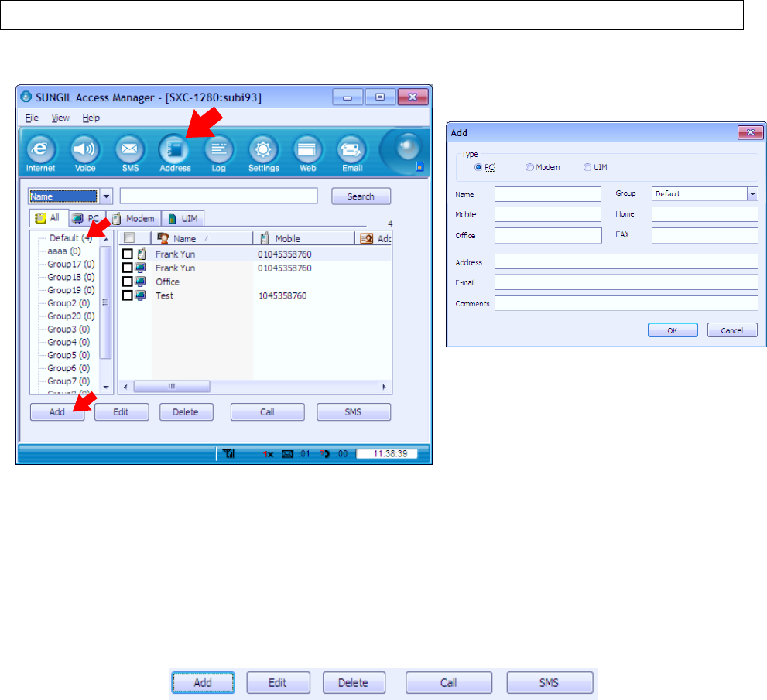This screenshot has height=700, width=767.
Task: Select the Modem type radio button
Action: point(529,167)
